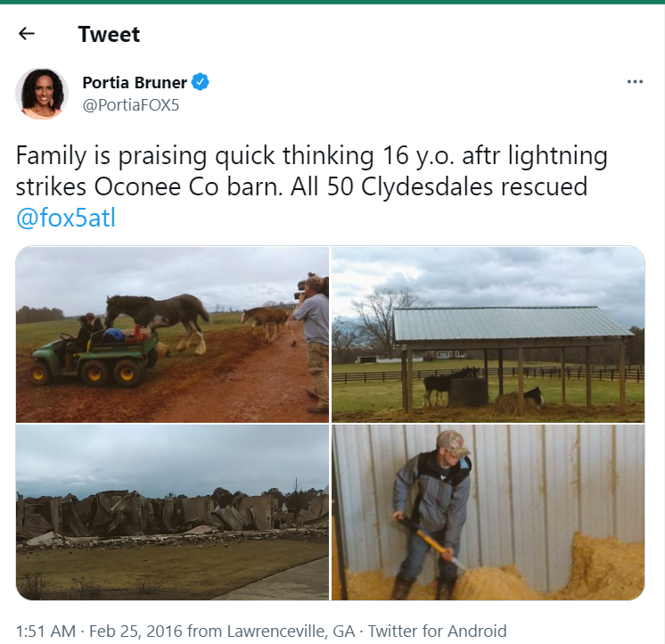
Task: View the burned barn ruins photo
Action: (x=172, y=513)
